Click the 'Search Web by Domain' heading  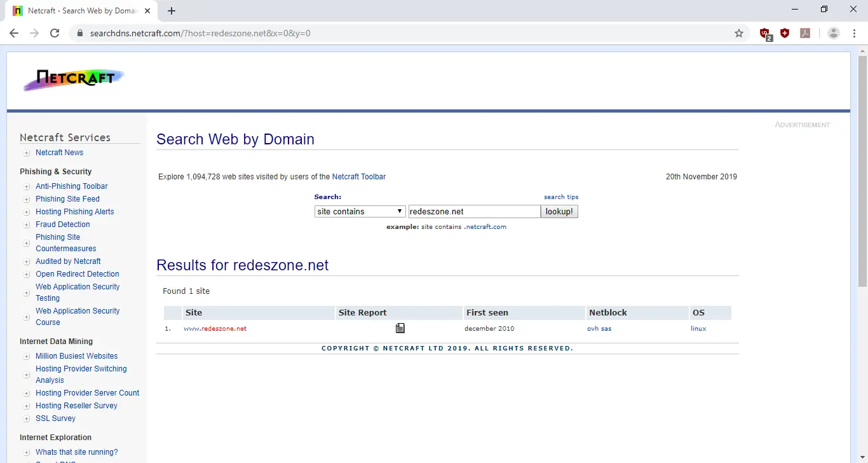coord(235,139)
